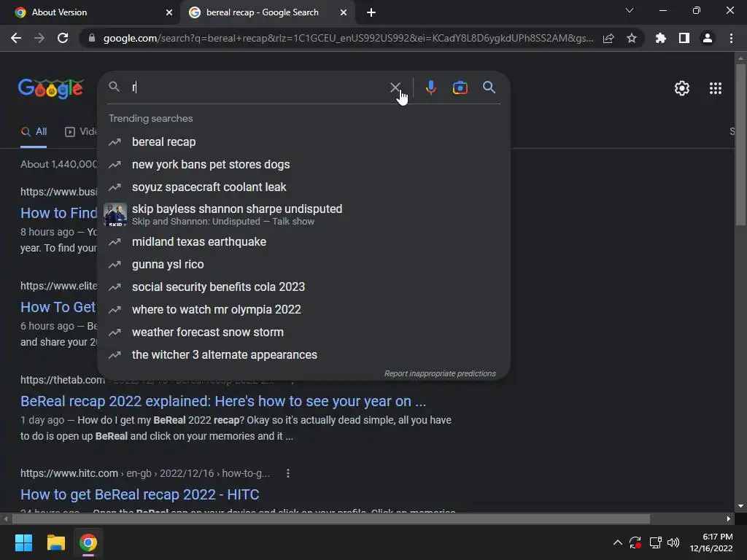The image size is (747, 560).
Task: Open the Chrome profile menu
Action: point(707,38)
